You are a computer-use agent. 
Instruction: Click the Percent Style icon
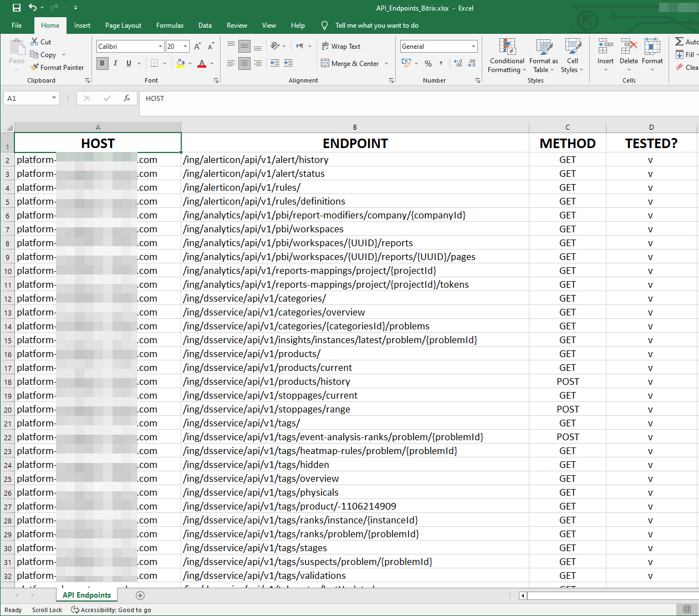[x=428, y=63]
